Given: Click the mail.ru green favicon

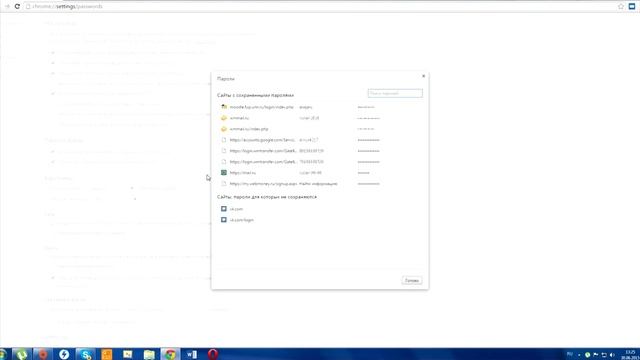Looking at the screenshot, I should click(224, 173).
